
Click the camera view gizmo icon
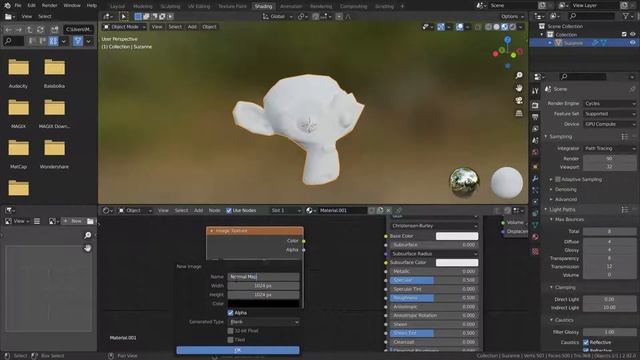click(519, 100)
